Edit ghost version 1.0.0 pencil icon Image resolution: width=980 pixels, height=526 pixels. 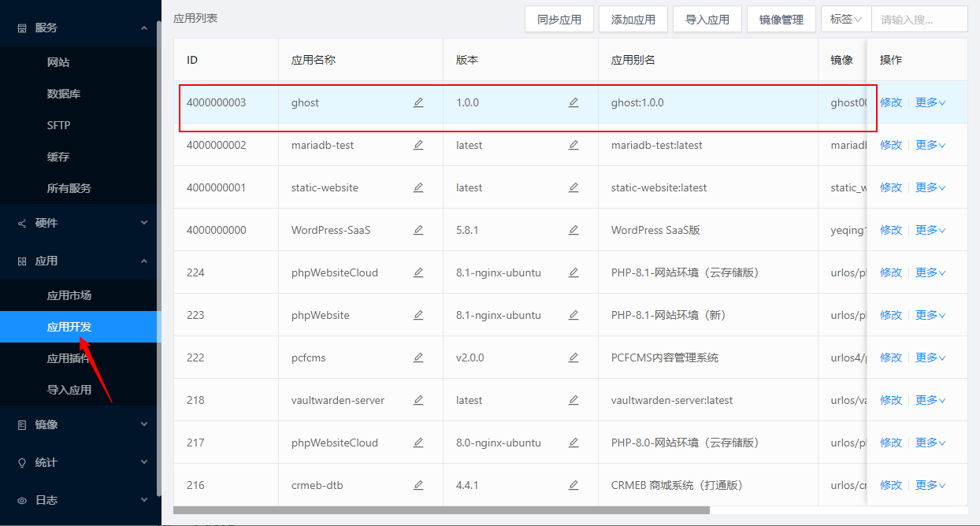pyautogui.click(x=574, y=102)
